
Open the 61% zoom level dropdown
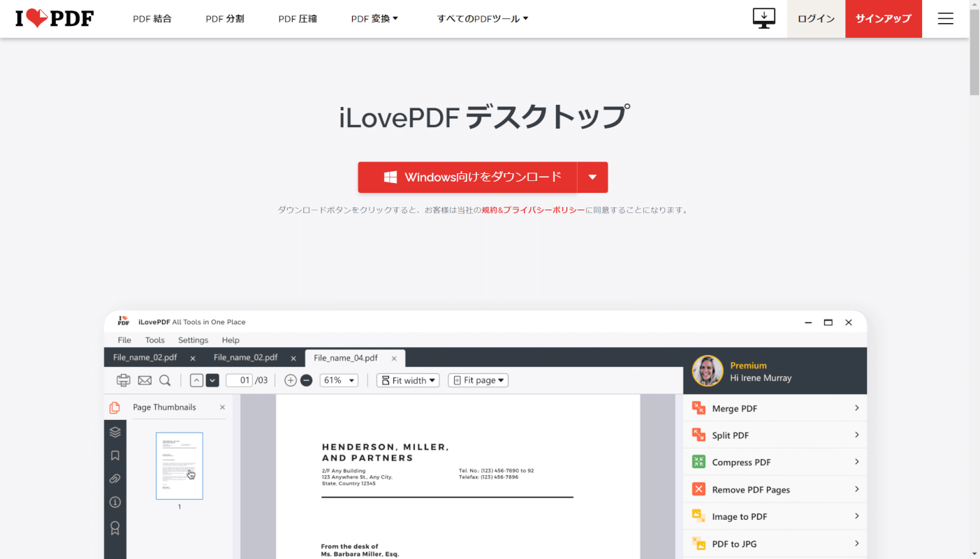339,380
